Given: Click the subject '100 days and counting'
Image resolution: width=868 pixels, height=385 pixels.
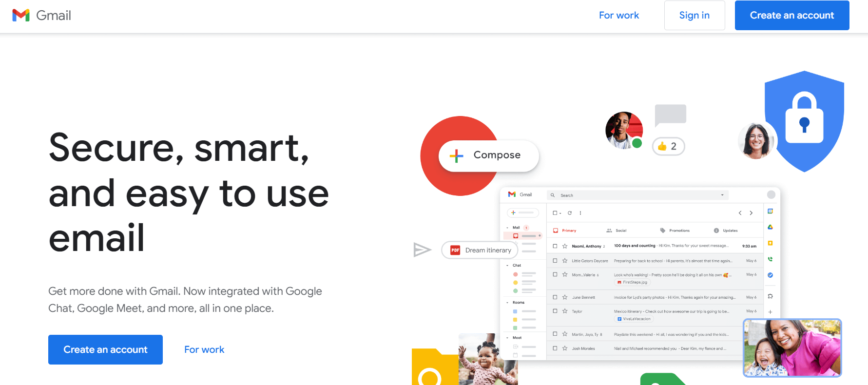Looking at the screenshot, I should click(635, 246).
